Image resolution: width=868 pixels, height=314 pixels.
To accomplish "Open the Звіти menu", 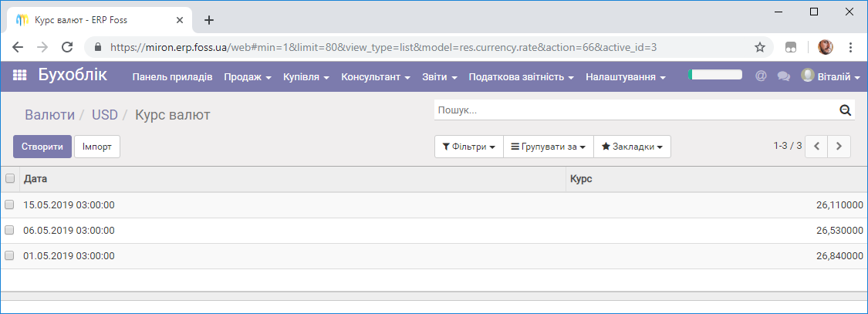I will [440, 77].
